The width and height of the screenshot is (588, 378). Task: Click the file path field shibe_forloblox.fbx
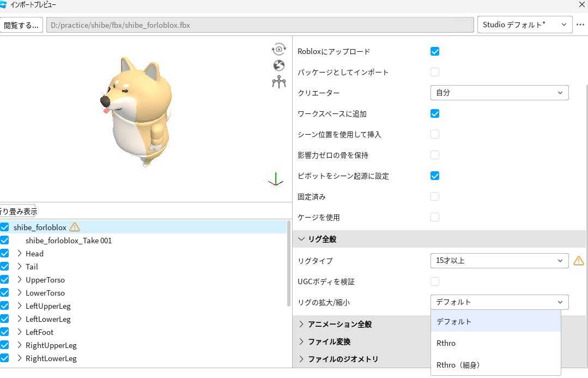260,25
